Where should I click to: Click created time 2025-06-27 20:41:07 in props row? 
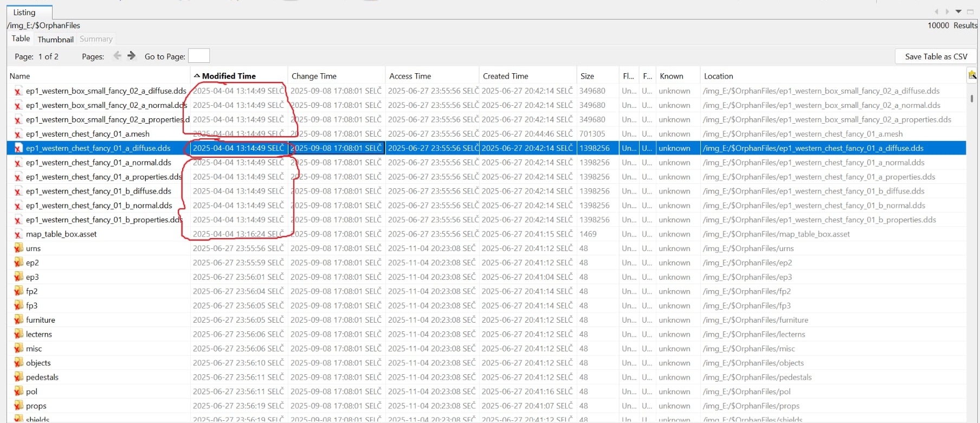(x=527, y=406)
